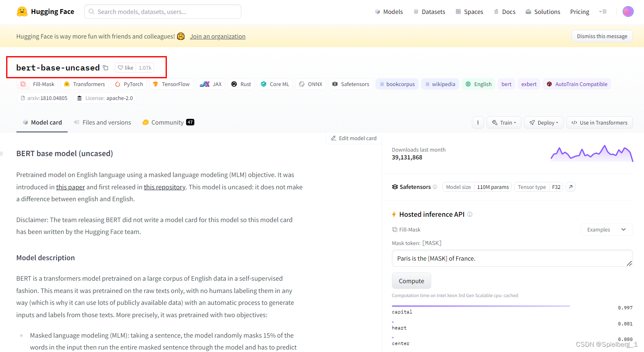Click the 39,131,868 downloads count

pyautogui.click(x=407, y=157)
